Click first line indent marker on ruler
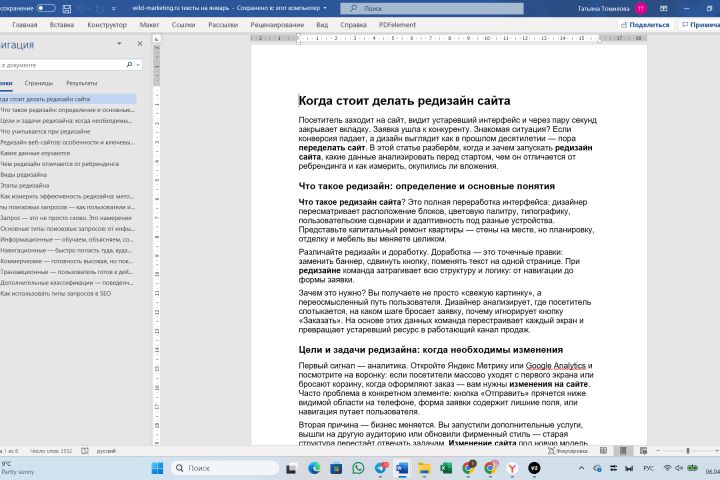The height and width of the screenshot is (480, 720). (298, 35)
